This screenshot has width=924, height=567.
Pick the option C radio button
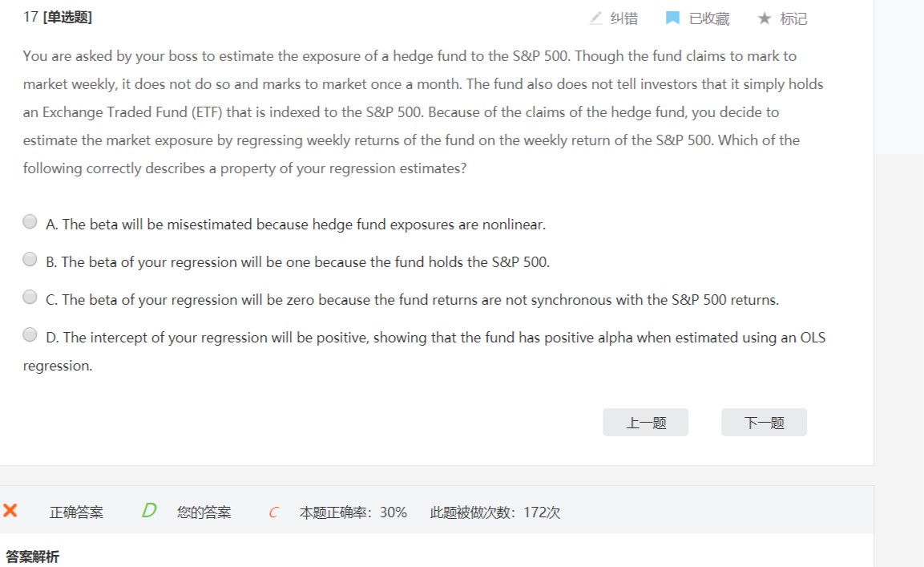pos(30,298)
